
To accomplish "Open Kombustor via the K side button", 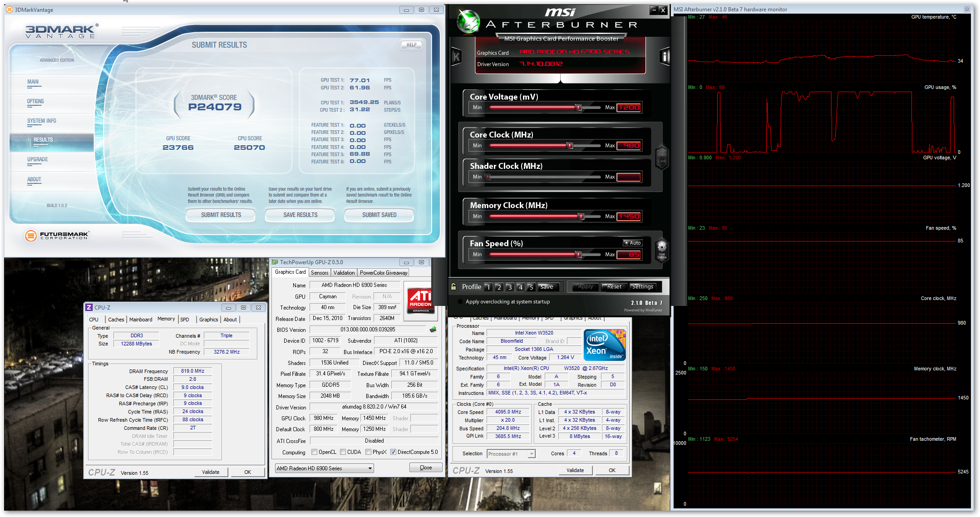I will pos(456,57).
